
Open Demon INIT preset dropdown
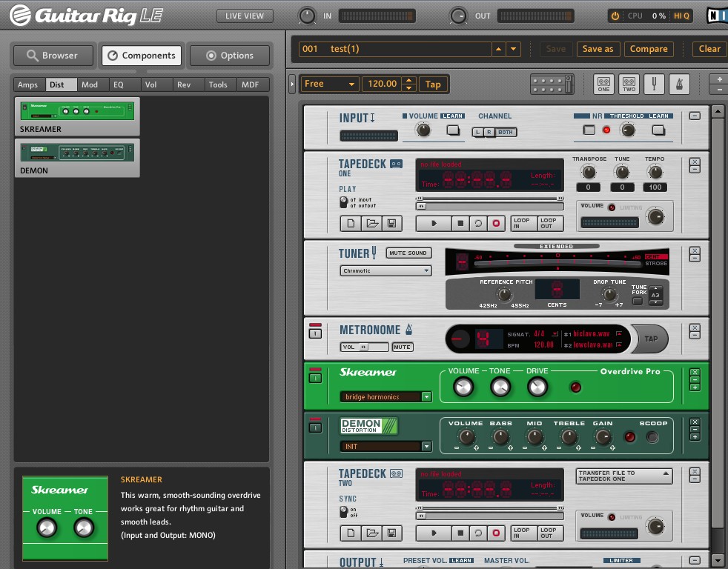(427, 447)
